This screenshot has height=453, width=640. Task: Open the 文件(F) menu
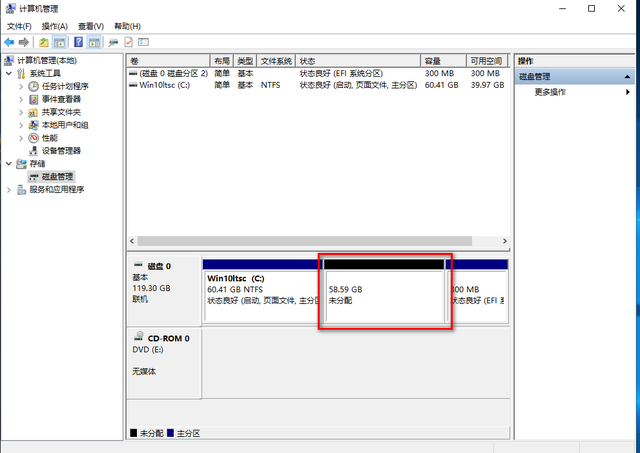[x=19, y=26]
